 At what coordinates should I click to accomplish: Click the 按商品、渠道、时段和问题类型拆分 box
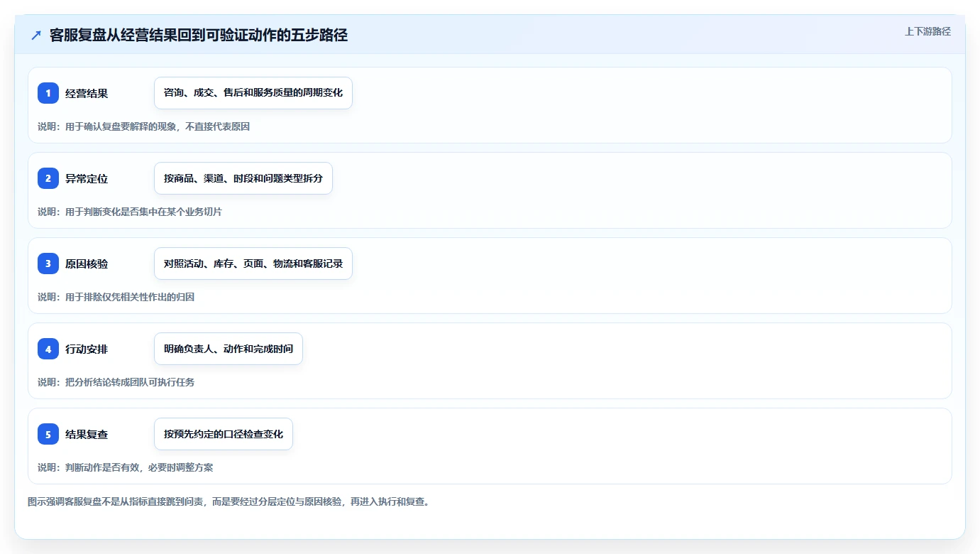point(243,178)
